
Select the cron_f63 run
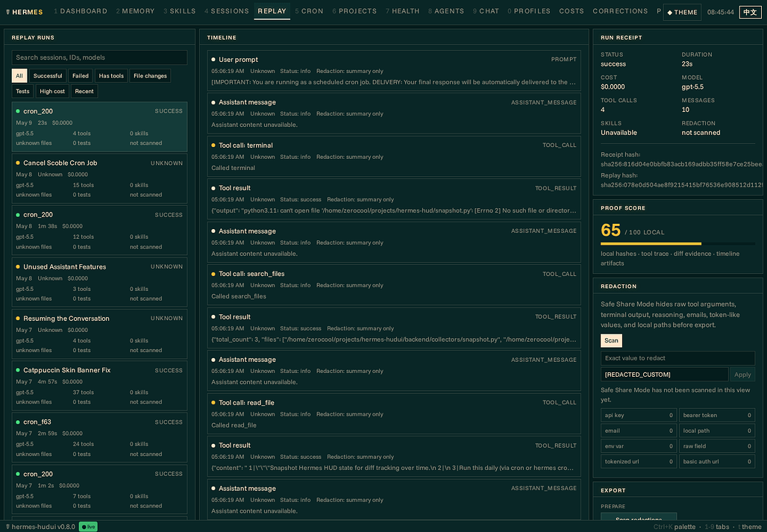[x=99, y=438]
